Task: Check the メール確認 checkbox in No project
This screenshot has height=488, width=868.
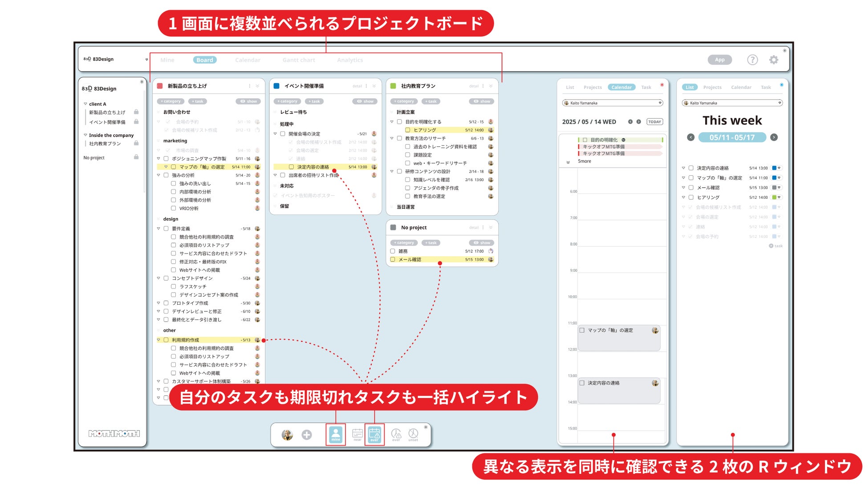Action: tap(393, 259)
